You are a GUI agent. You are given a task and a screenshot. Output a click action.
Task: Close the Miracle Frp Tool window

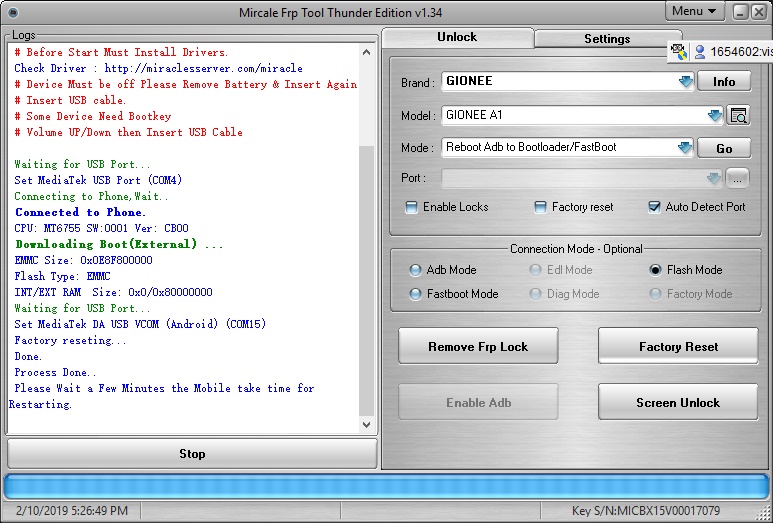[759, 12]
